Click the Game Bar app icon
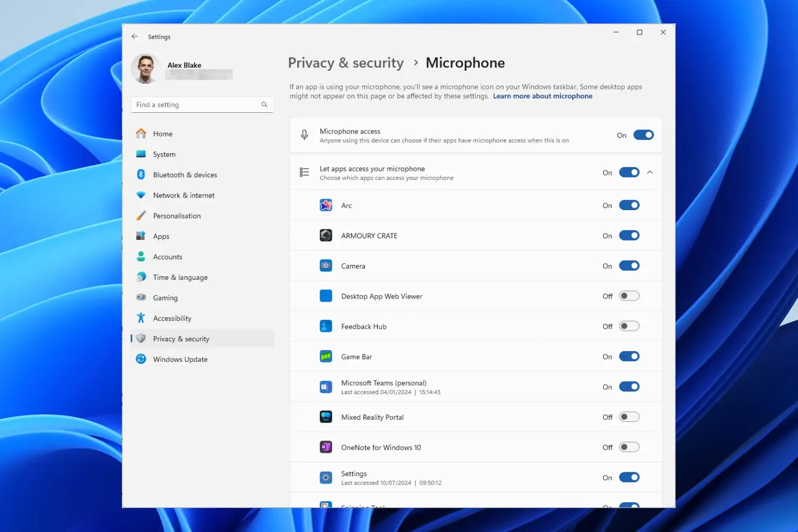The height and width of the screenshot is (532, 798). tap(326, 356)
